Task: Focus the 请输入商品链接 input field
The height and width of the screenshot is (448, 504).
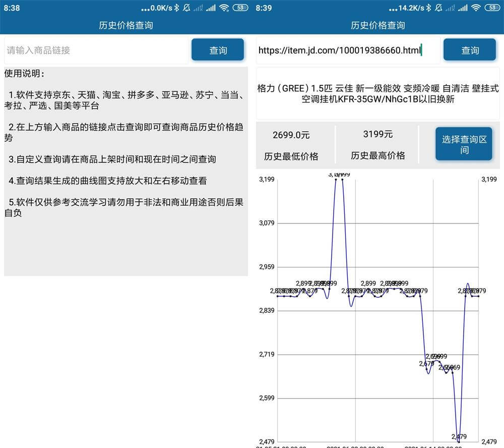Action: [96, 50]
